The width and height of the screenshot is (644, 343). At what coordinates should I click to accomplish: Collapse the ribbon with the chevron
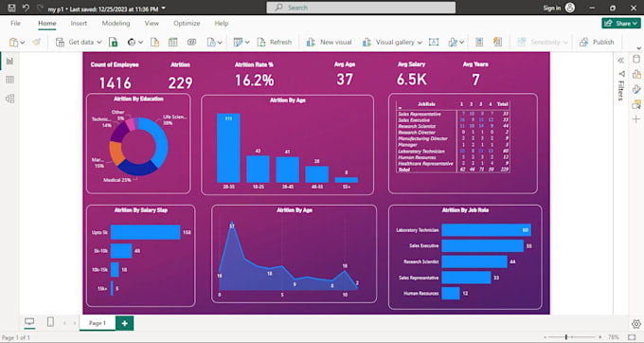pos(638,48)
